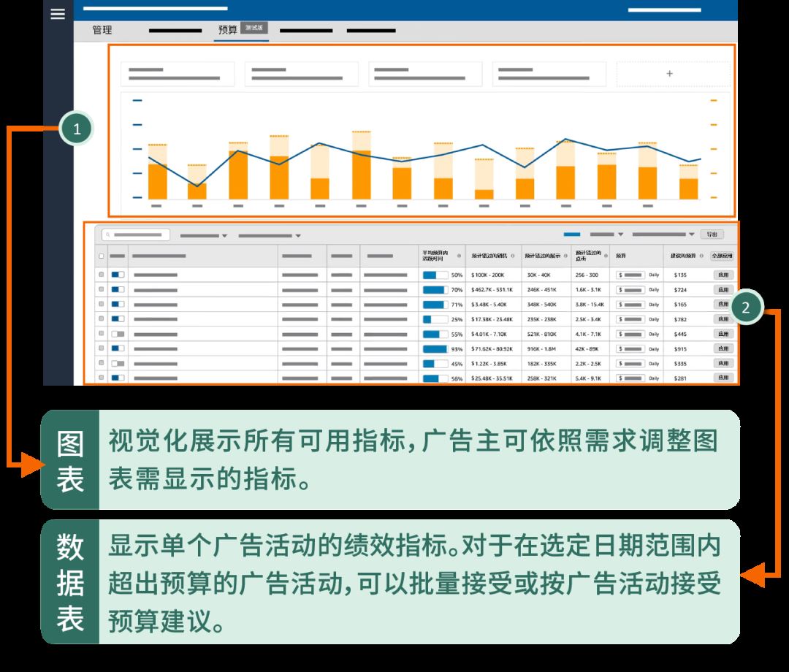Tick the checkbox of the $915 budget row
This screenshot has height=672, width=789.
(101, 348)
